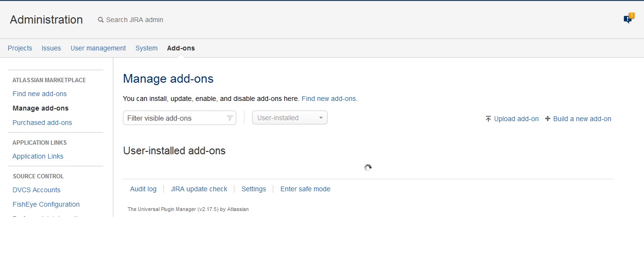Screen dimensions: 644x273
Task: Open DVCS Accounts page
Action: (36, 190)
